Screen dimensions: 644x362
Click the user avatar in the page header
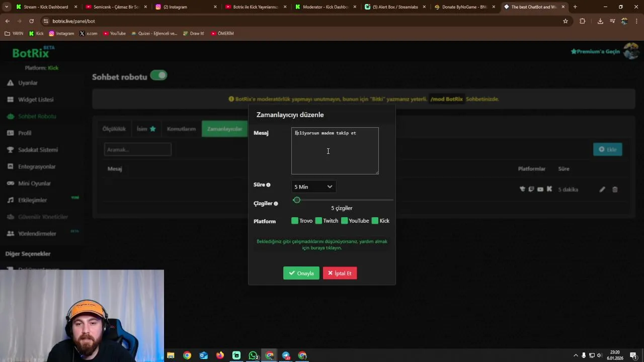pyautogui.click(x=631, y=51)
